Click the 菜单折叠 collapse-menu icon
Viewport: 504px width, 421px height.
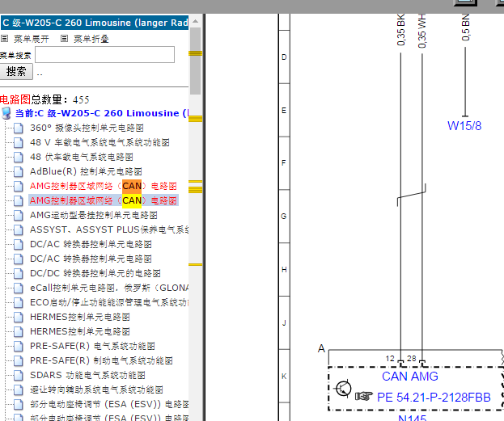[64, 39]
